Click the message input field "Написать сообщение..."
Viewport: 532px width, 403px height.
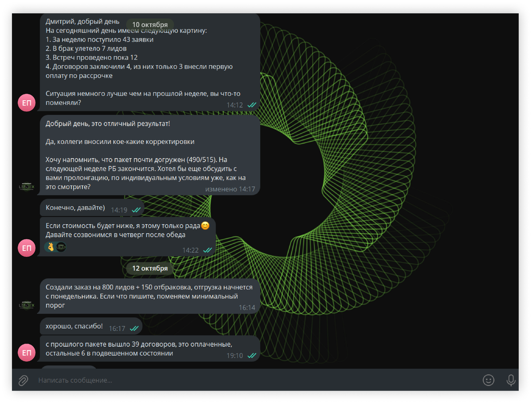point(257,380)
